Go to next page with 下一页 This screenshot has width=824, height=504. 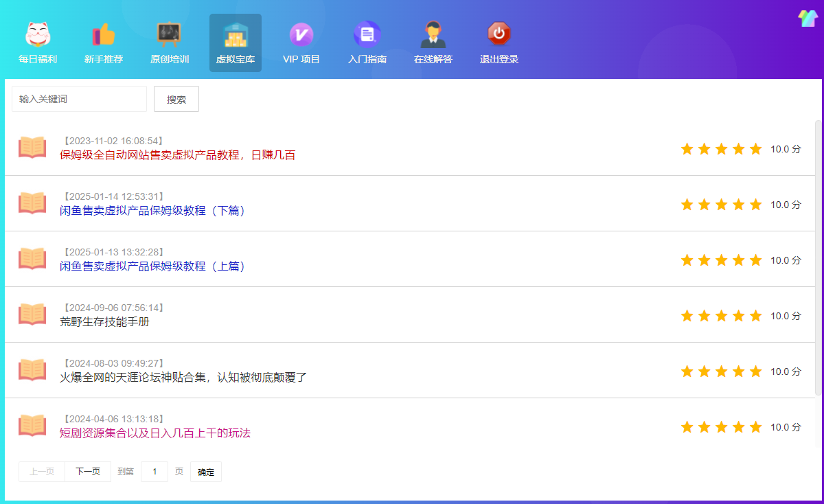click(x=88, y=472)
